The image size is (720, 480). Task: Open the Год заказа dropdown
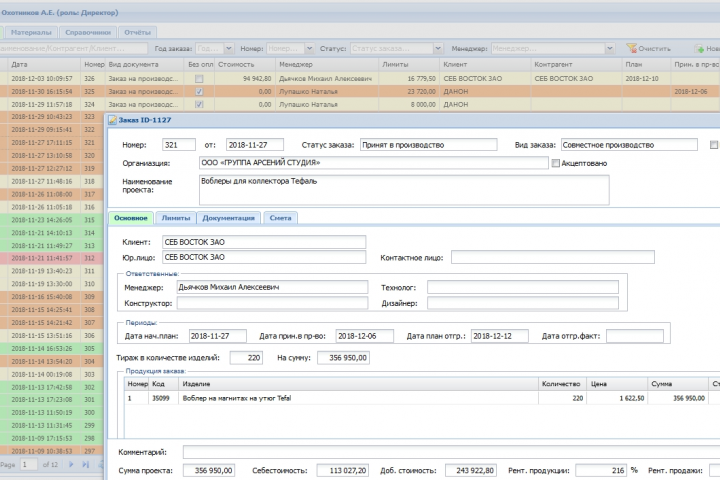pos(227,48)
